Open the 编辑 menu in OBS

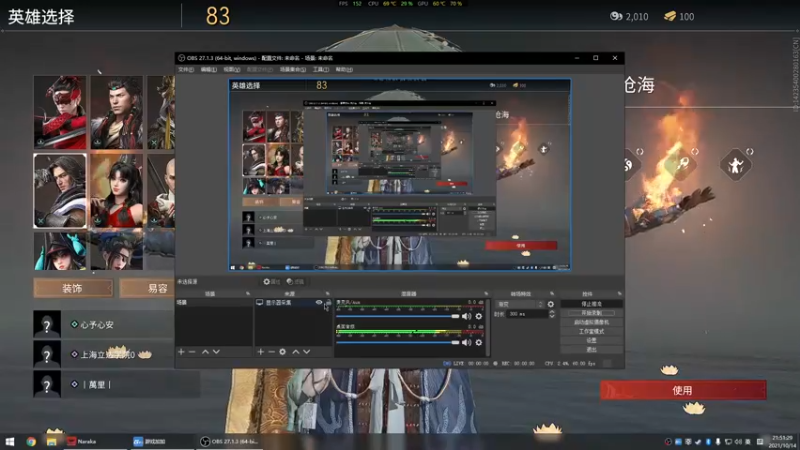208,69
